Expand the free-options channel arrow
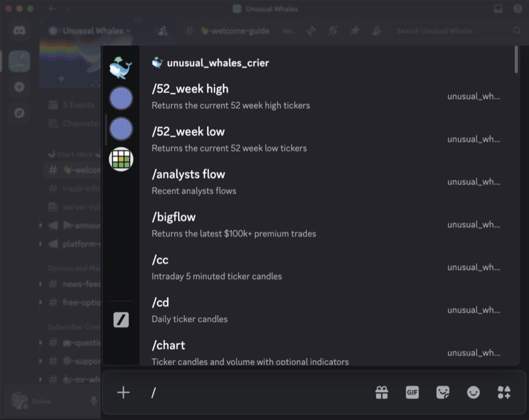The height and width of the screenshot is (420, 529). click(x=41, y=303)
